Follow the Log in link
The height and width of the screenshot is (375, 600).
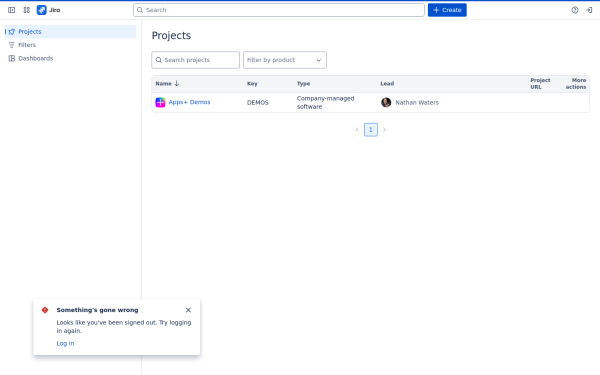tap(65, 343)
